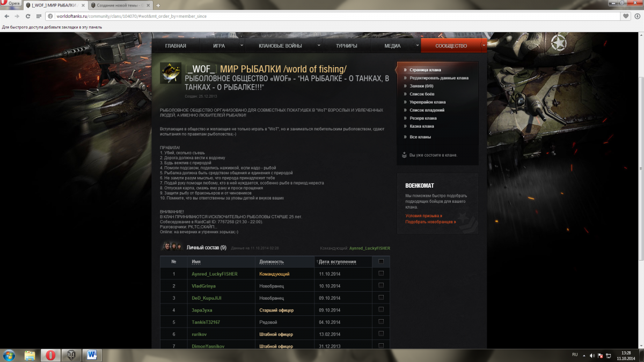Open the Windows Start menu

click(9, 355)
